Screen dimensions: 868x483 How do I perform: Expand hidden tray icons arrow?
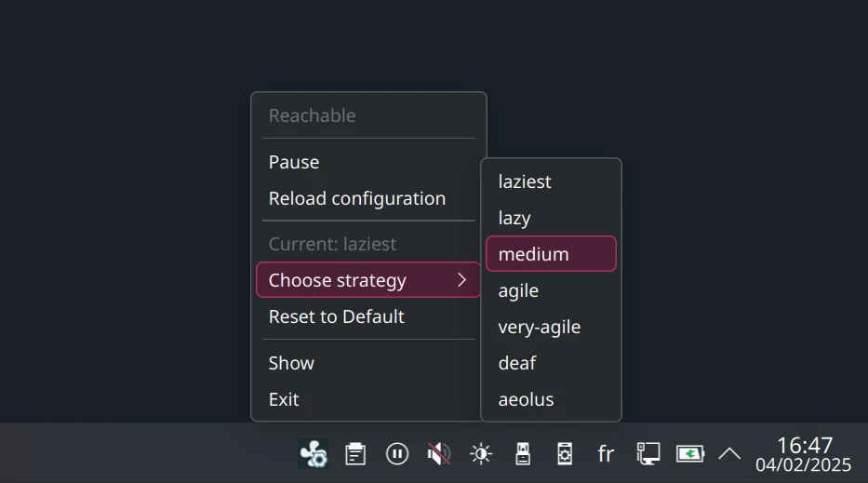[x=729, y=454]
